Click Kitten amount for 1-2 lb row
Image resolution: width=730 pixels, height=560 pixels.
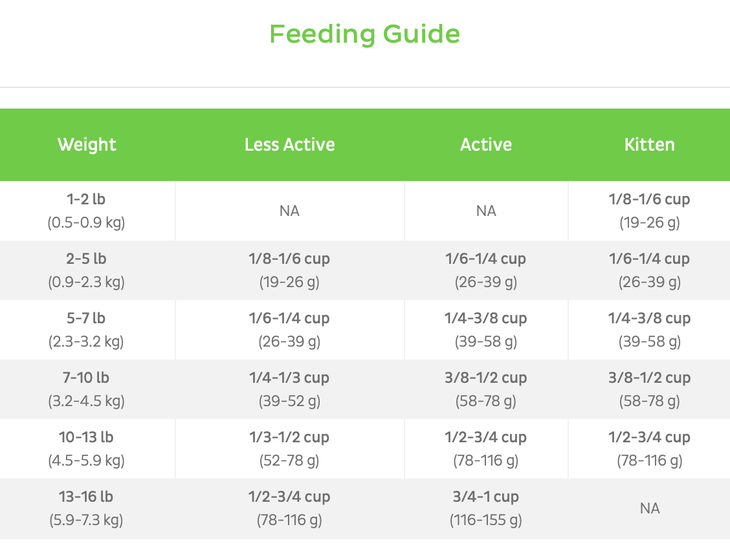coord(649,211)
